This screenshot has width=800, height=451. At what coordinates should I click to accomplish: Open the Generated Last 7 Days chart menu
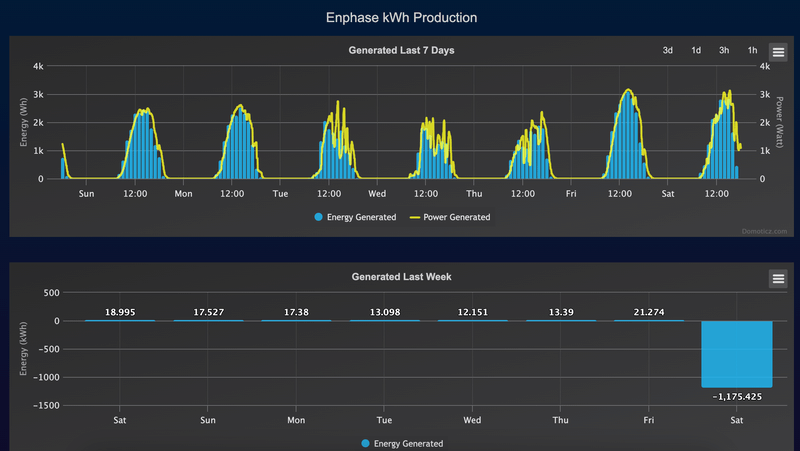click(778, 51)
